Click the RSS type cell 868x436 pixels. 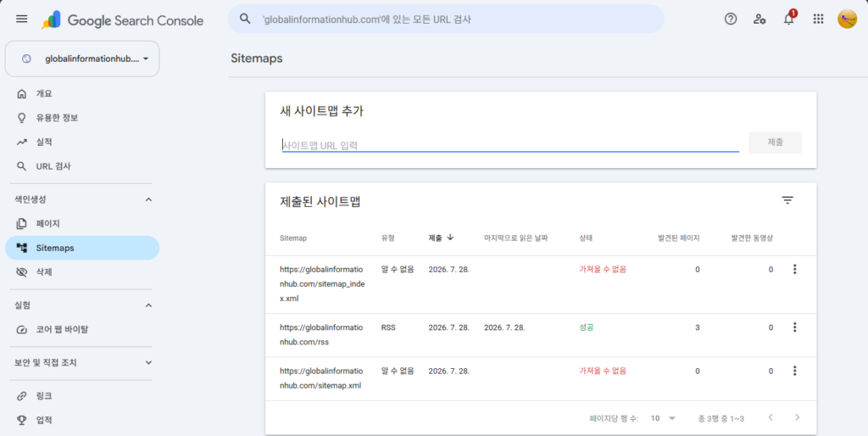click(388, 327)
